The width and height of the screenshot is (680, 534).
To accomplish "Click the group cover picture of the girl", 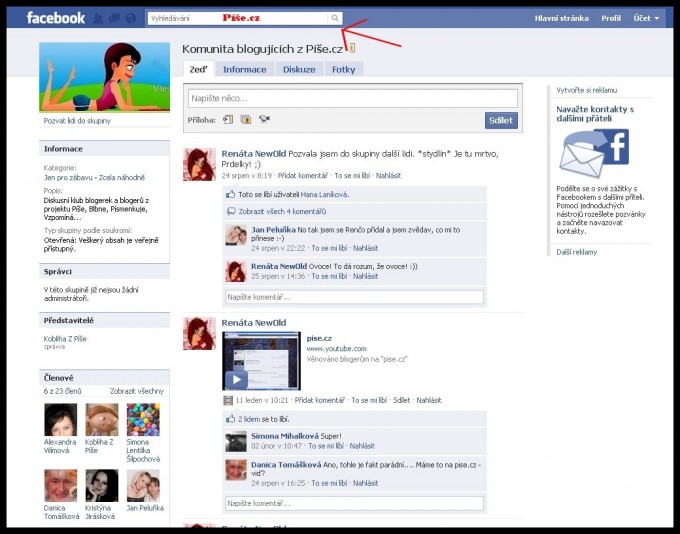I will 105,77.
